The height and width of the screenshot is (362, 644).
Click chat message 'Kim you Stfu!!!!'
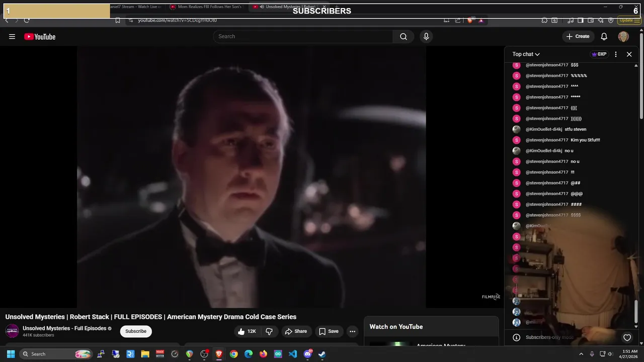tap(585, 140)
